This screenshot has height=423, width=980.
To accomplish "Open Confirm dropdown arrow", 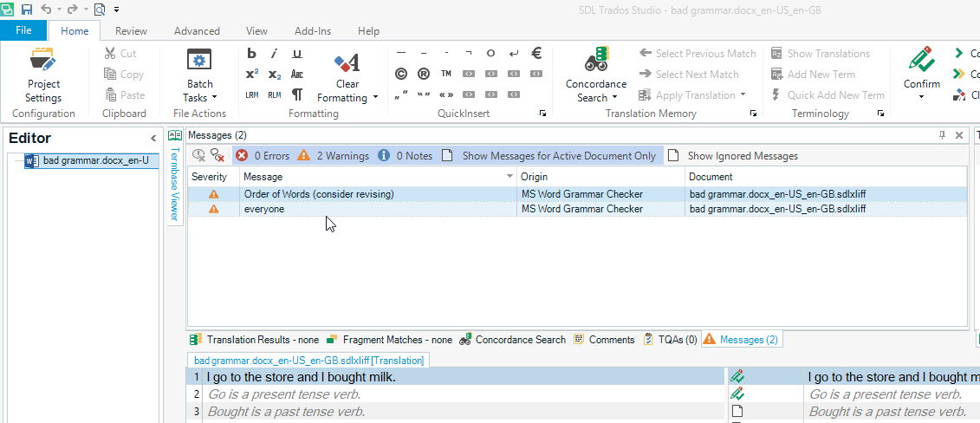I will click(921, 97).
